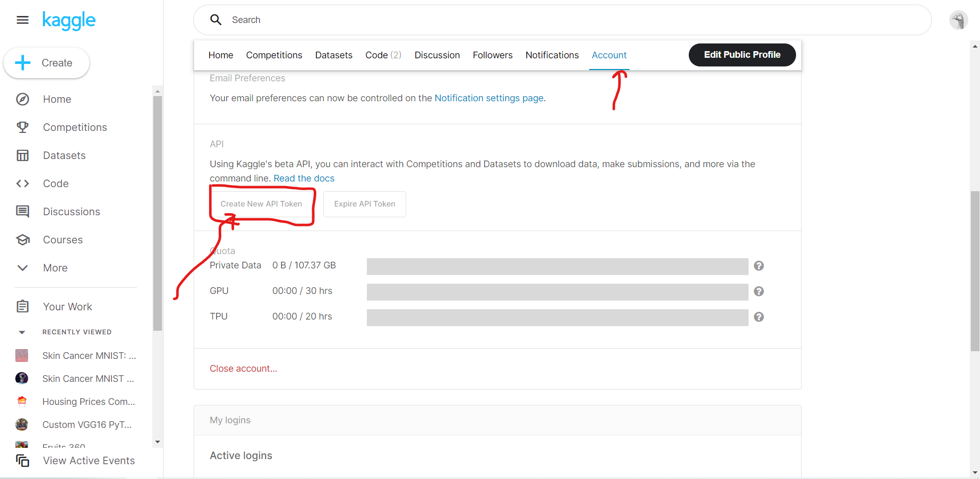Click the plus icon on Create
This screenshot has height=479, width=980.
(x=23, y=63)
